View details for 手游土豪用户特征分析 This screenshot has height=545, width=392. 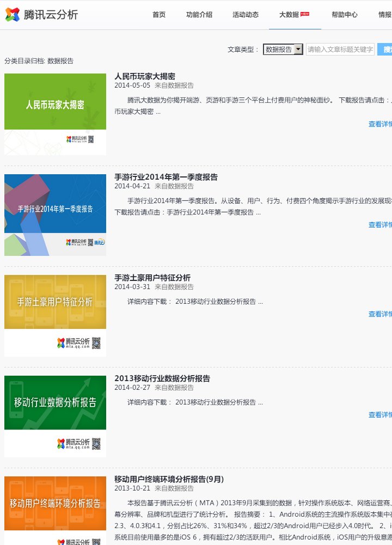380,314
